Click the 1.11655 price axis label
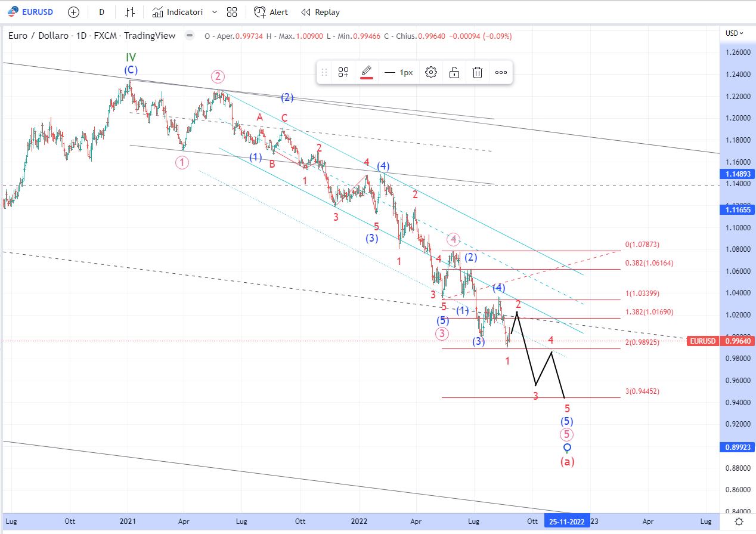Viewport: 756px width, 534px height. coord(737,209)
